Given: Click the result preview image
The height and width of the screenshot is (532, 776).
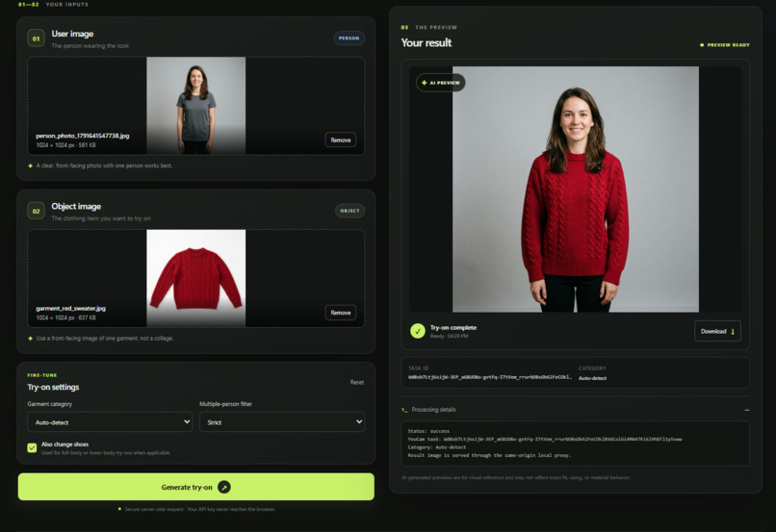Looking at the screenshot, I should (x=576, y=190).
